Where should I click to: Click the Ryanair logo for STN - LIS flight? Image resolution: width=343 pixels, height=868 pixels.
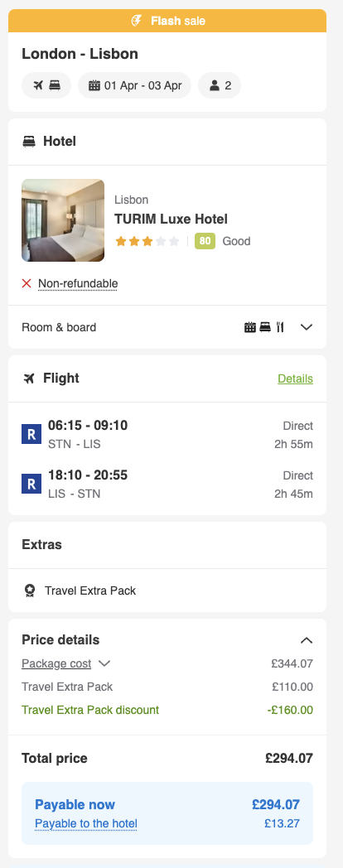point(31,434)
